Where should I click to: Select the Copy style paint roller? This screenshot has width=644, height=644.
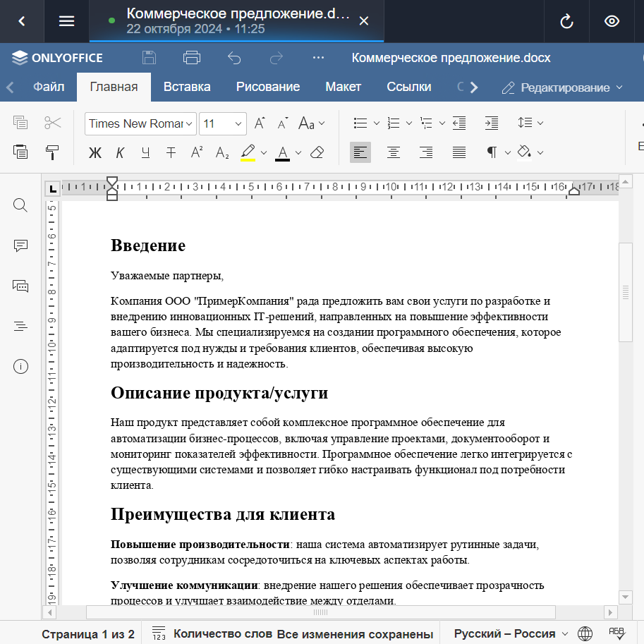[x=52, y=152]
